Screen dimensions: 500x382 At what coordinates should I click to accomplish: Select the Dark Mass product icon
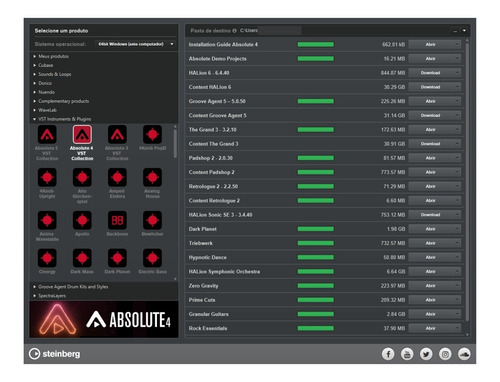82,258
